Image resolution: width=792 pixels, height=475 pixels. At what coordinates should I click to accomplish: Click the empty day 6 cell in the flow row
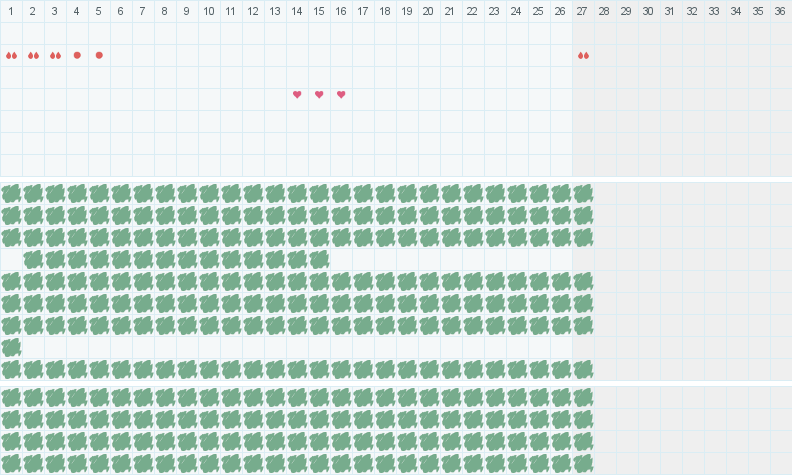(x=121, y=56)
